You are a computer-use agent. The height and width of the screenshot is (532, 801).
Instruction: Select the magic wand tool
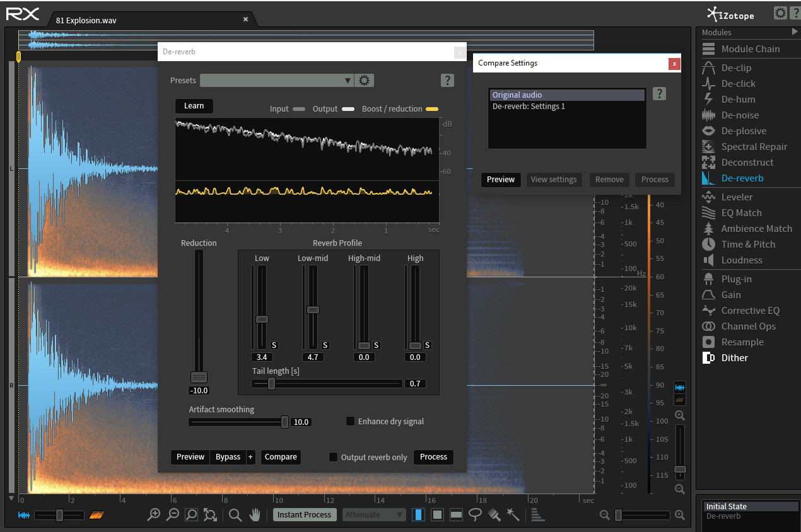click(513, 515)
